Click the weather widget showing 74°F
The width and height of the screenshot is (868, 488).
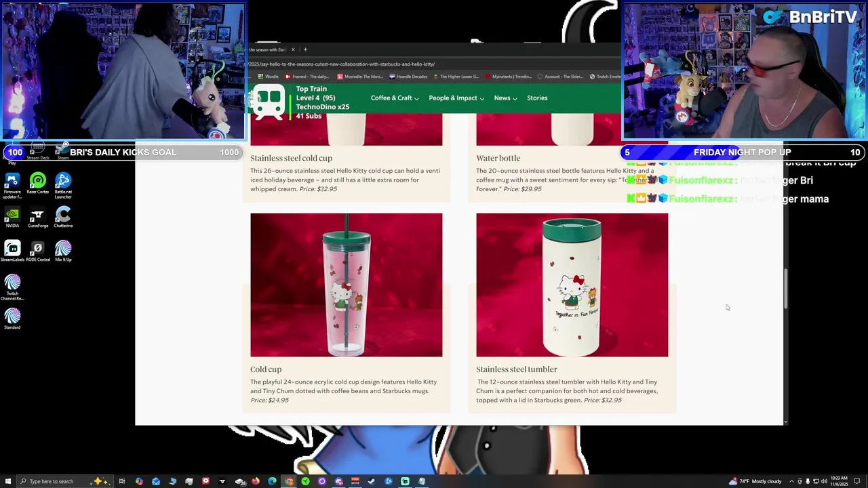coord(755,481)
